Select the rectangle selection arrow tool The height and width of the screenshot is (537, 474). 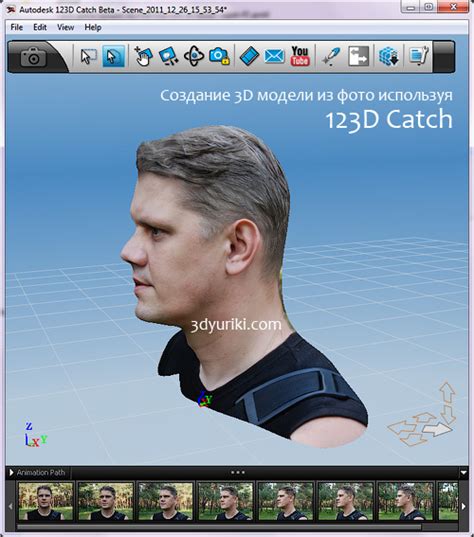88,56
